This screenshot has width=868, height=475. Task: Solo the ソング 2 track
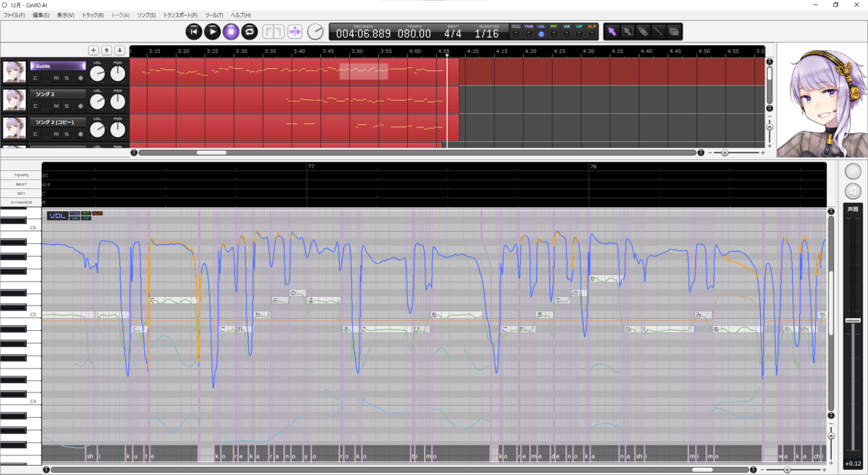pos(67,106)
